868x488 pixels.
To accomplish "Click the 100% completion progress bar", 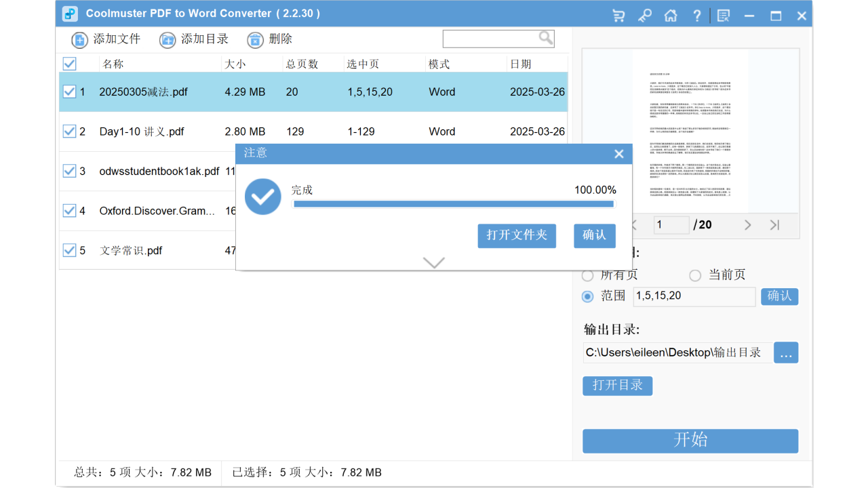I will coord(453,203).
